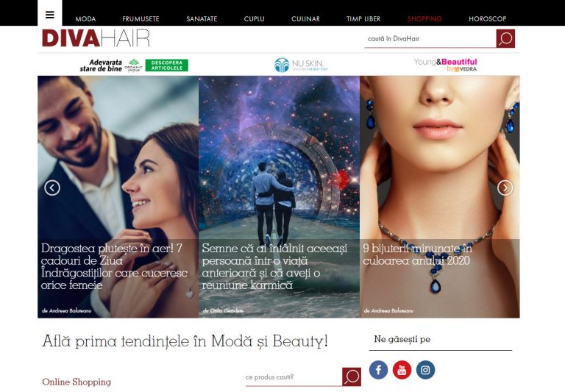Click the DivaHair logo
The height and width of the screenshot is (392, 565).
(96, 38)
